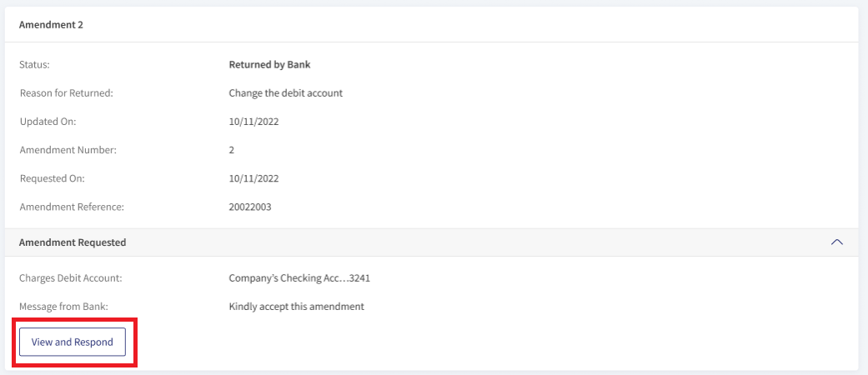The width and height of the screenshot is (868, 375).
Task: Click the Updated On label
Action: pyautogui.click(x=48, y=122)
